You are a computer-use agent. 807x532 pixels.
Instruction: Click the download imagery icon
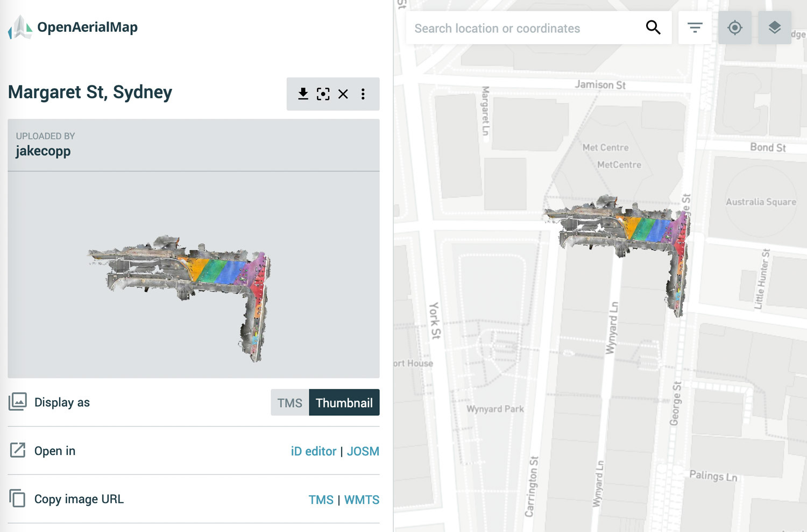303,94
